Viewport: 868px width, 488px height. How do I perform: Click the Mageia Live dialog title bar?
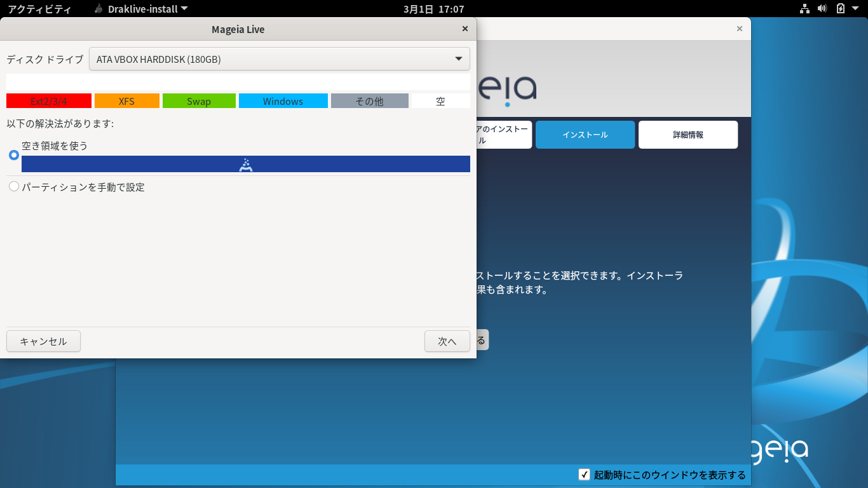(x=238, y=29)
